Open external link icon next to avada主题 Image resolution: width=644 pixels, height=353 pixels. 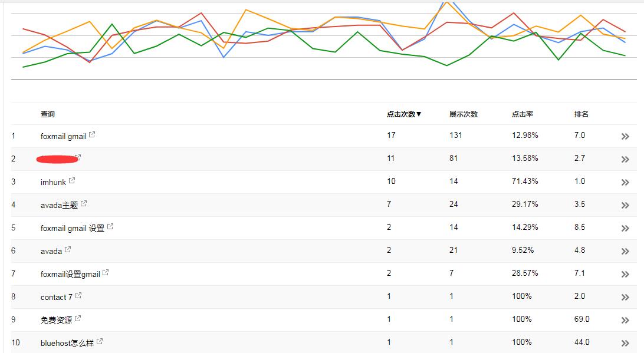(84, 203)
